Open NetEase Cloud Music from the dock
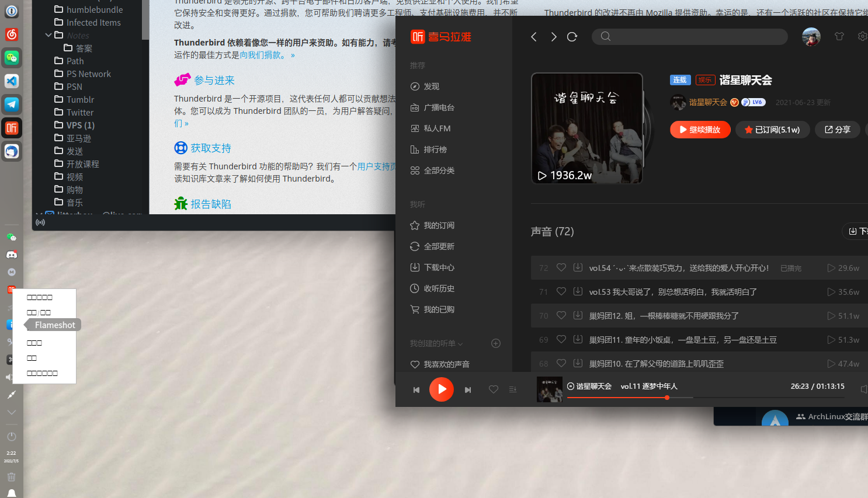The image size is (868, 498). [x=12, y=34]
